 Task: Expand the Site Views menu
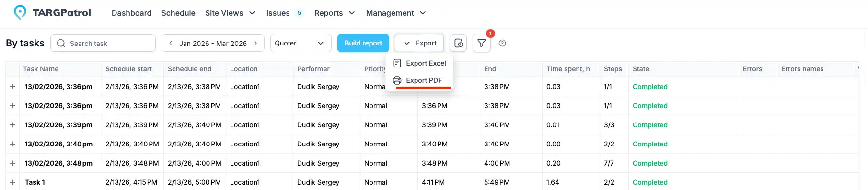click(230, 13)
